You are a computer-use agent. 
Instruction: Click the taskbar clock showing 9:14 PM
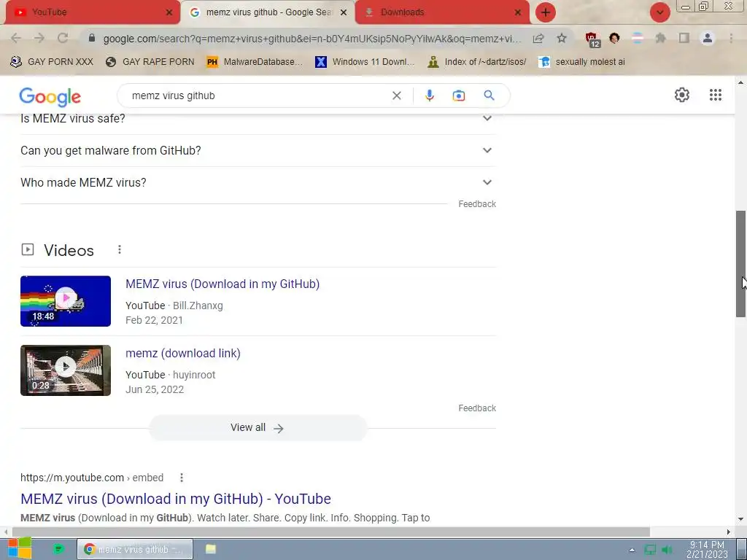[x=707, y=550]
